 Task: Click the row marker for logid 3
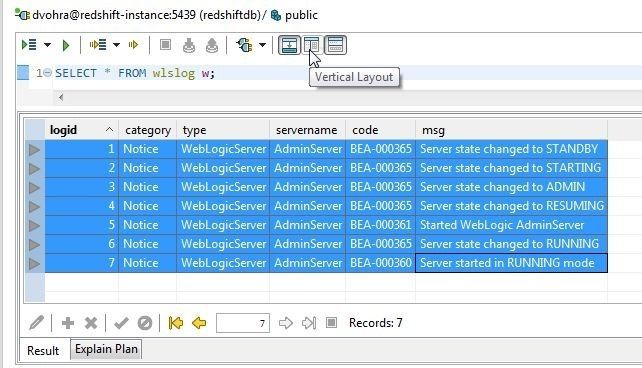35,187
